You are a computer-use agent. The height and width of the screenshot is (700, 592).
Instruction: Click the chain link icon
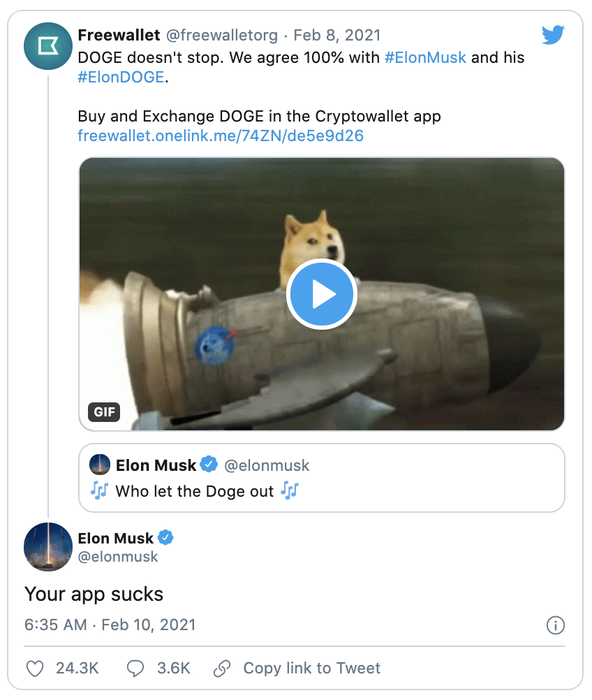(223, 669)
